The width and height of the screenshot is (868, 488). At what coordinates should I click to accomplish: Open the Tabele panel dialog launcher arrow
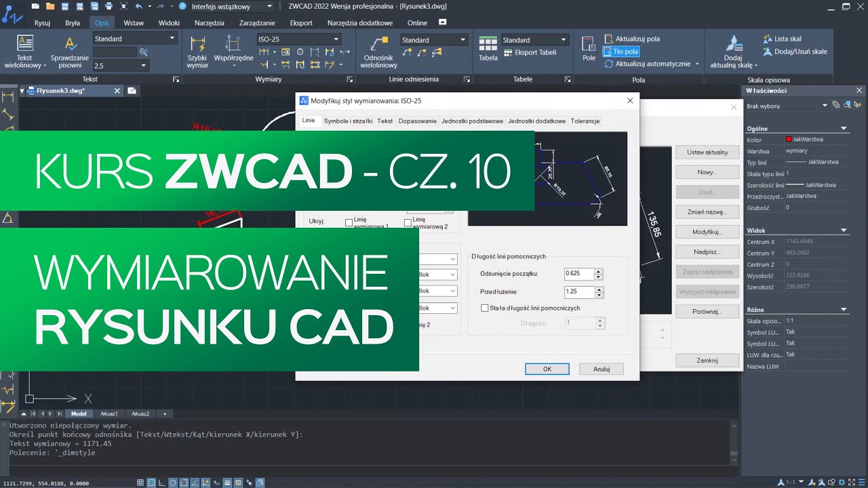[x=566, y=79]
